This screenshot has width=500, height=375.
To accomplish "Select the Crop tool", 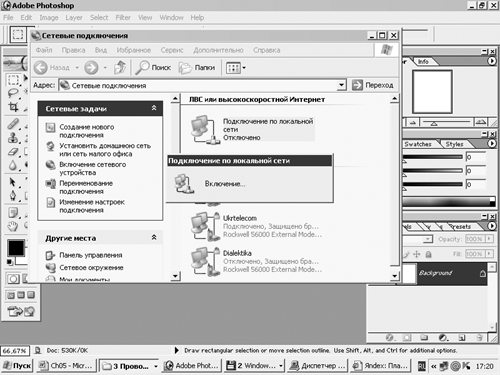I will click(x=13, y=107).
